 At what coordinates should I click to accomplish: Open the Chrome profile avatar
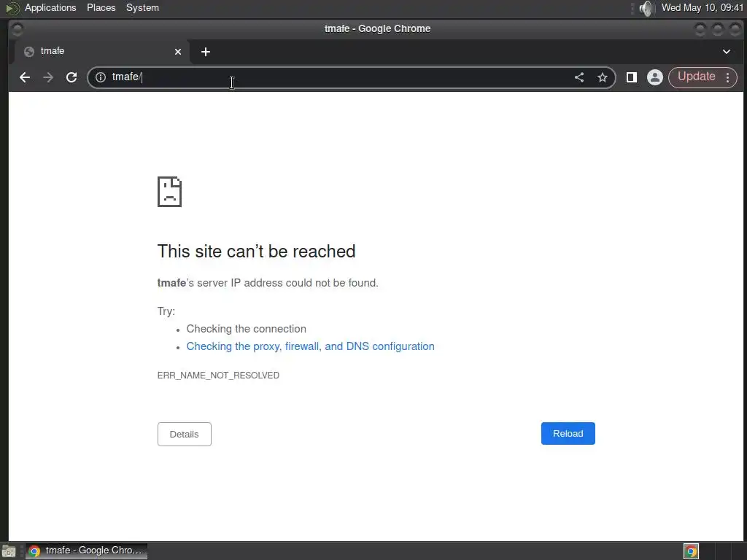coord(655,77)
